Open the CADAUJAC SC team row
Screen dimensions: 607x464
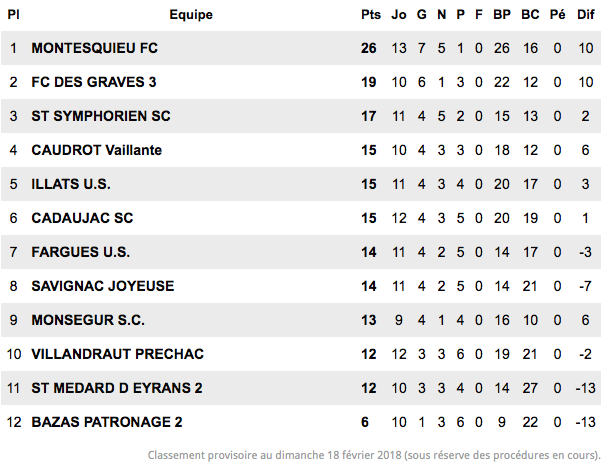pos(301,218)
